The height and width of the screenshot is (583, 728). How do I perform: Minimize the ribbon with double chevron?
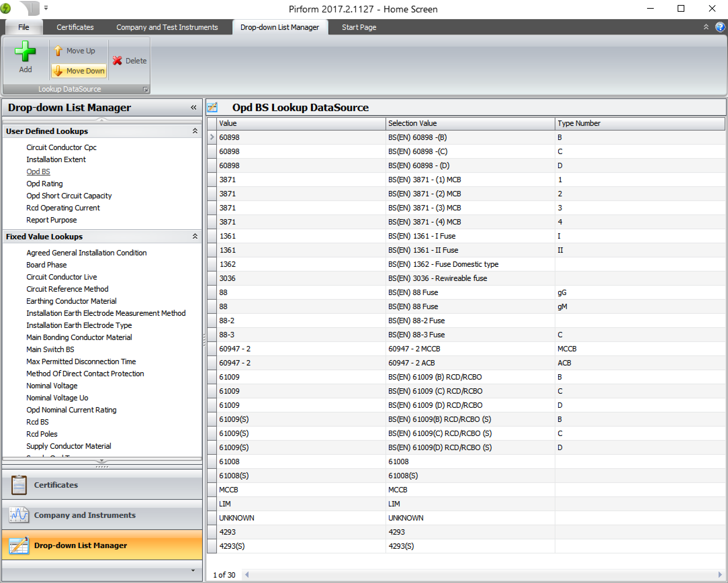706,27
